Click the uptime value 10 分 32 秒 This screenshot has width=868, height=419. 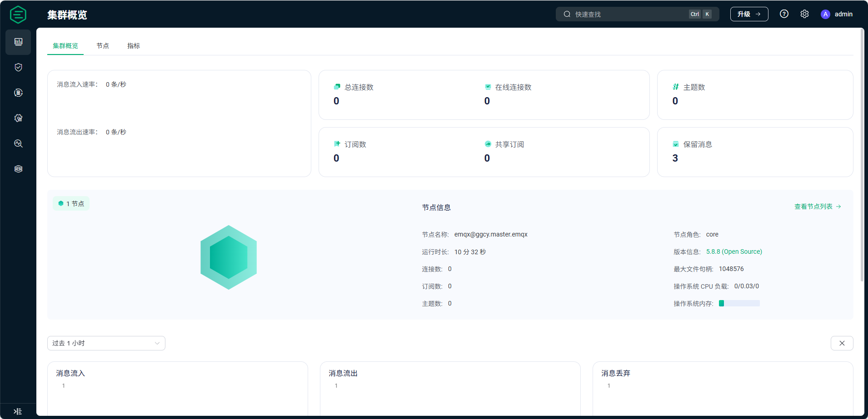470,251
